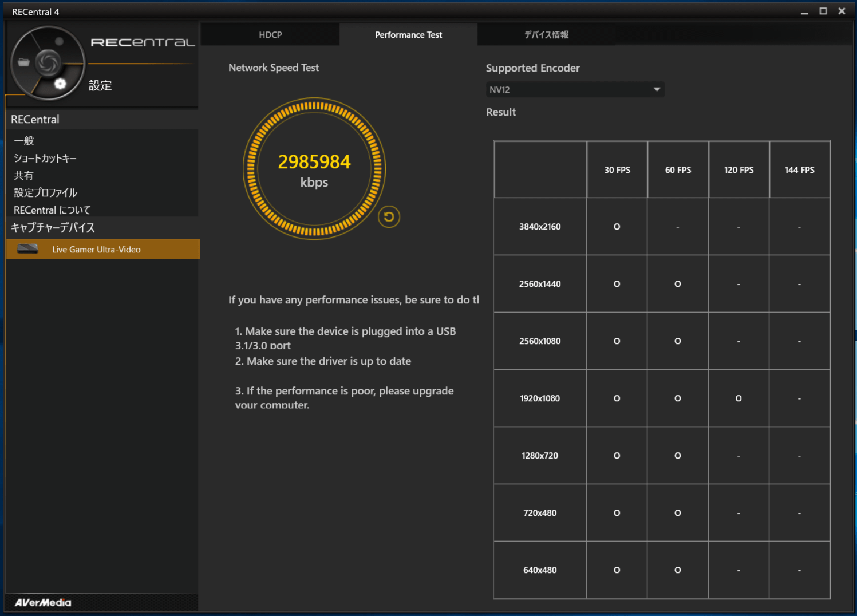Maximize the RECentral 4 window

click(x=823, y=11)
